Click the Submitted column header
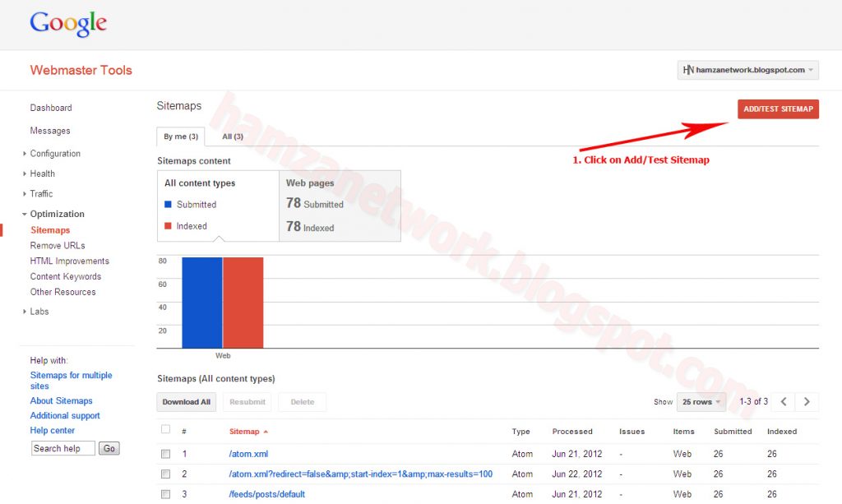Viewport: 842px width, 504px height. (733, 432)
